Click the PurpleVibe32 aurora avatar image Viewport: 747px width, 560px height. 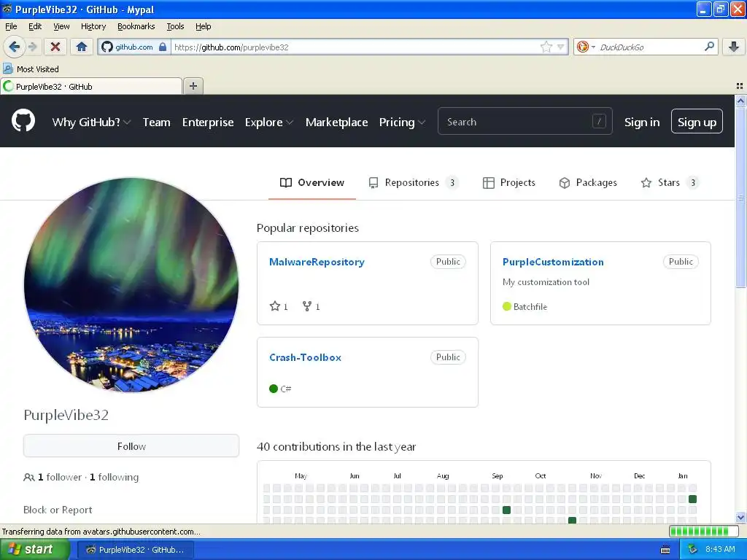click(131, 285)
